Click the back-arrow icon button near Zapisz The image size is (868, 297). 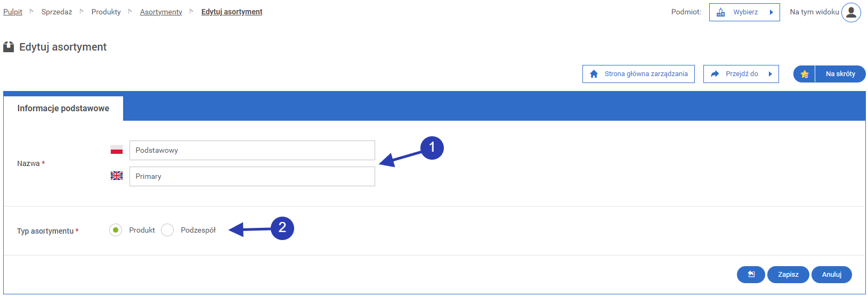coord(751,275)
